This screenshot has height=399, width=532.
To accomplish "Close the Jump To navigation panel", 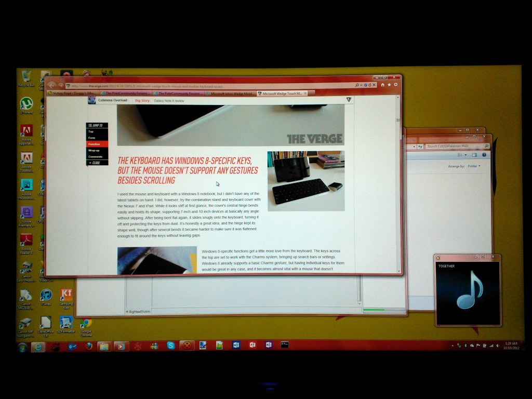I will pyautogui.click(x=95, y=163).
